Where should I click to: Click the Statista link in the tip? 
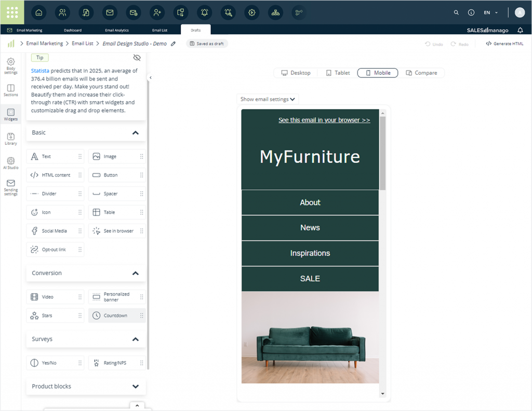point(40,71)
